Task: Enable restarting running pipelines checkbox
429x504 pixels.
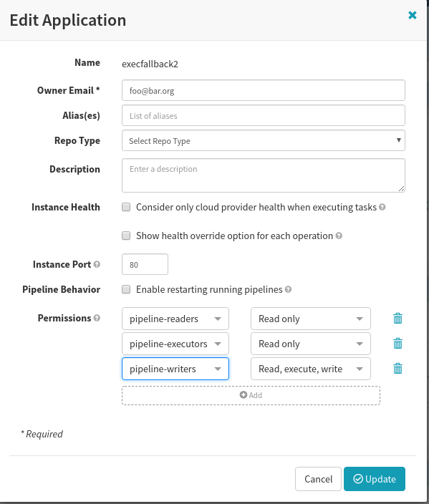Action: point(126,290)
